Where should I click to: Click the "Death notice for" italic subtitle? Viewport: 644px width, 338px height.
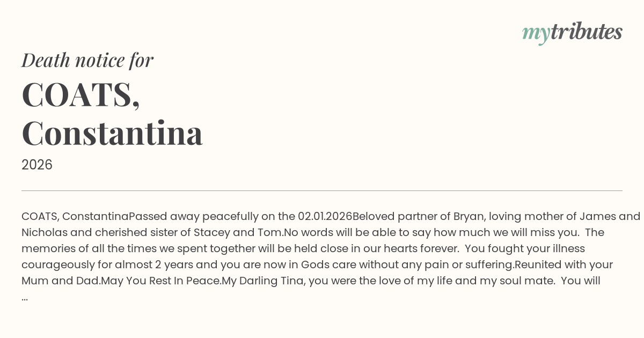click(87, 60)
